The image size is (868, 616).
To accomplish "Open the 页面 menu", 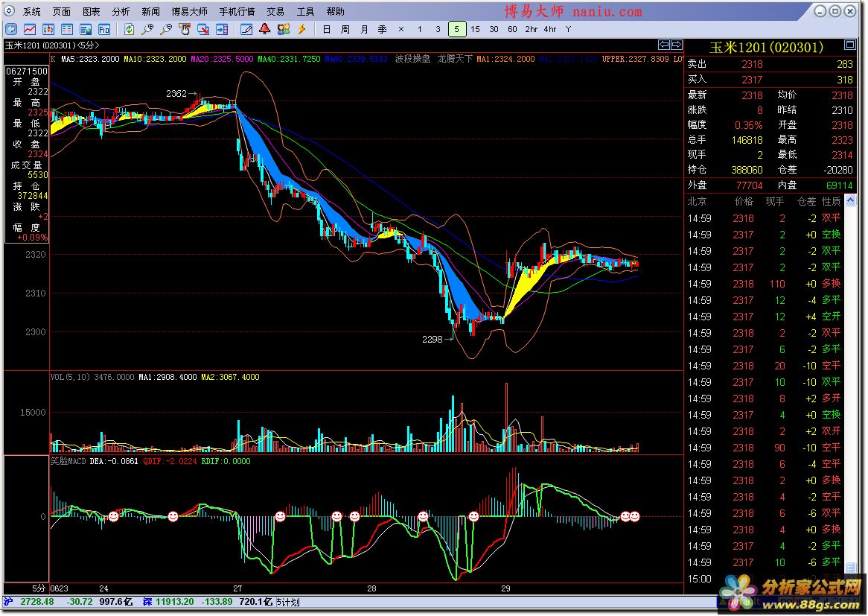I will tap(62, 12).
